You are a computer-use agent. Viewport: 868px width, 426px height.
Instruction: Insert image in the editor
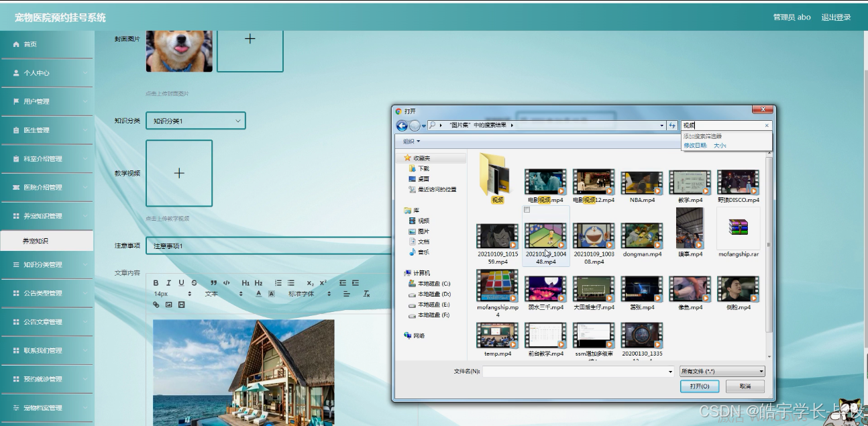point(169,305)
